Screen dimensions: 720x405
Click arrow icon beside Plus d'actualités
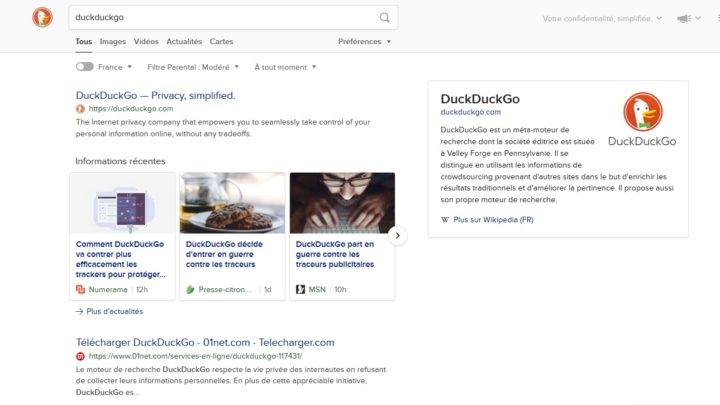79,311
